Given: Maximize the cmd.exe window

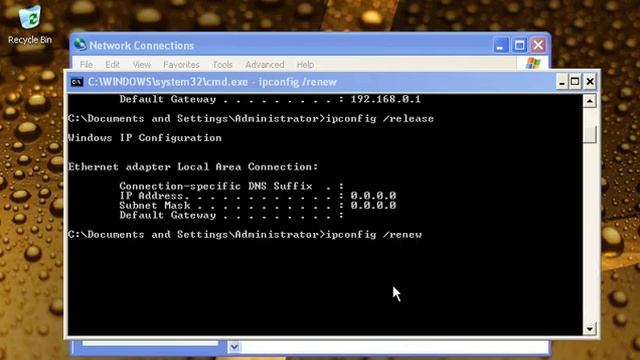Looking at the screenshot, I should (x=575, y=82).
